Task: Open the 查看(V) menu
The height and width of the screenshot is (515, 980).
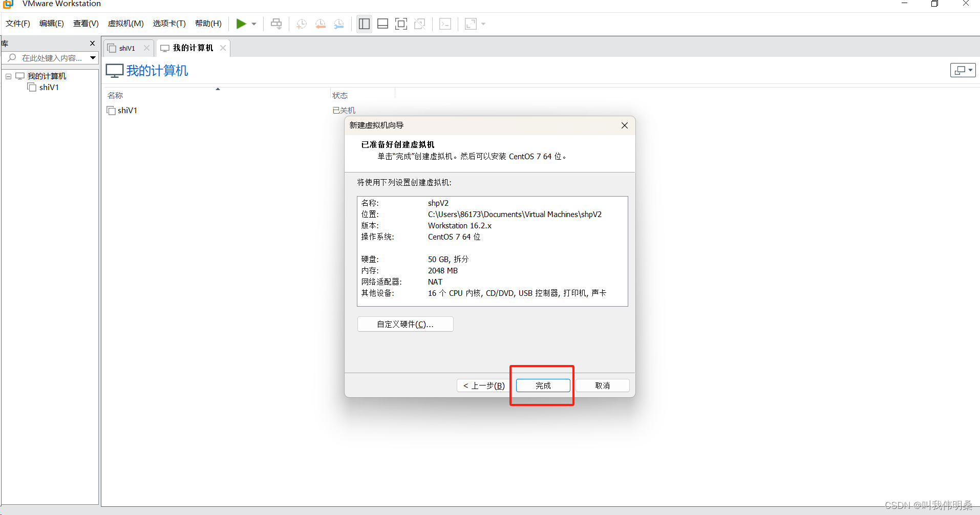Action: pyautogui.click(x=86, y=24)
